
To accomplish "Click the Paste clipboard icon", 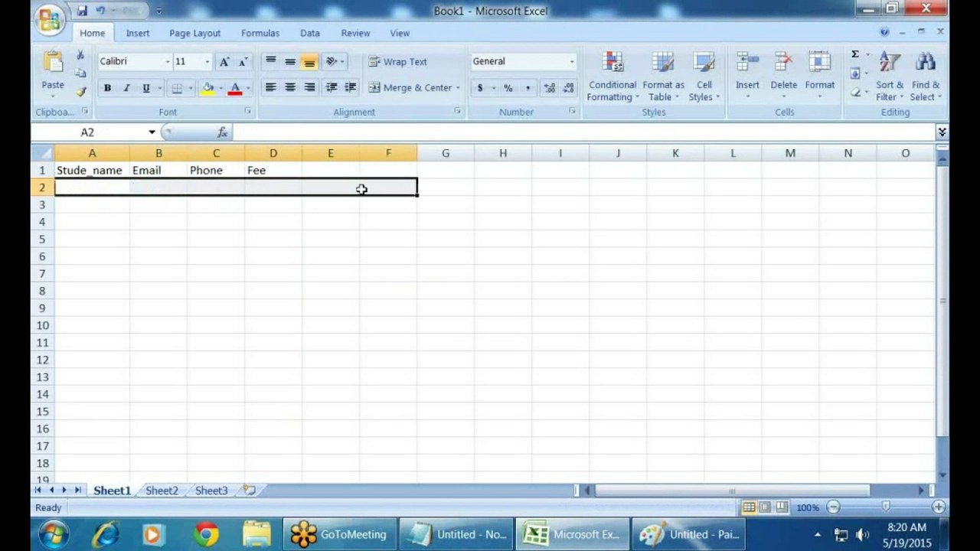I will 53,61.
